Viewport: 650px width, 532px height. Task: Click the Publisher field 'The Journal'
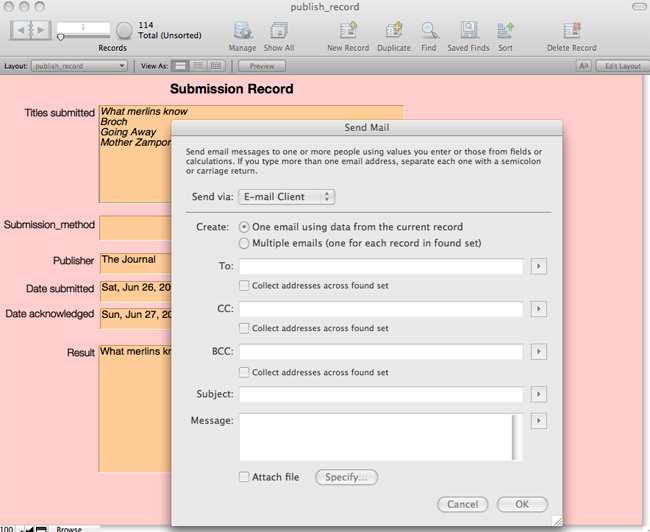[136, 263]
